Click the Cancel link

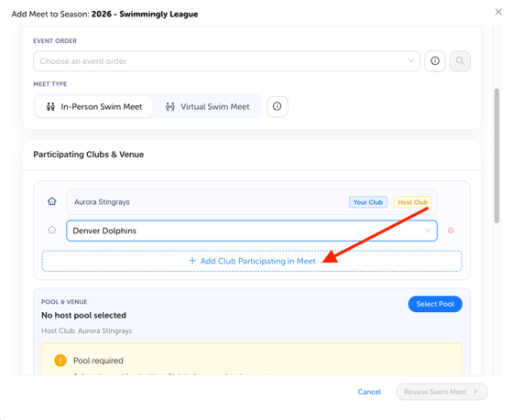click(x=369, y=392)
